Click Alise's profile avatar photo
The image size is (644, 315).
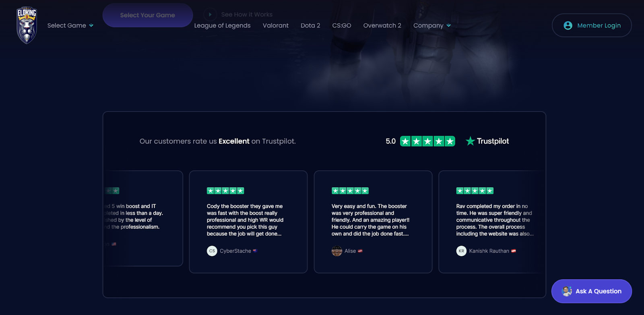coord(337,251)
